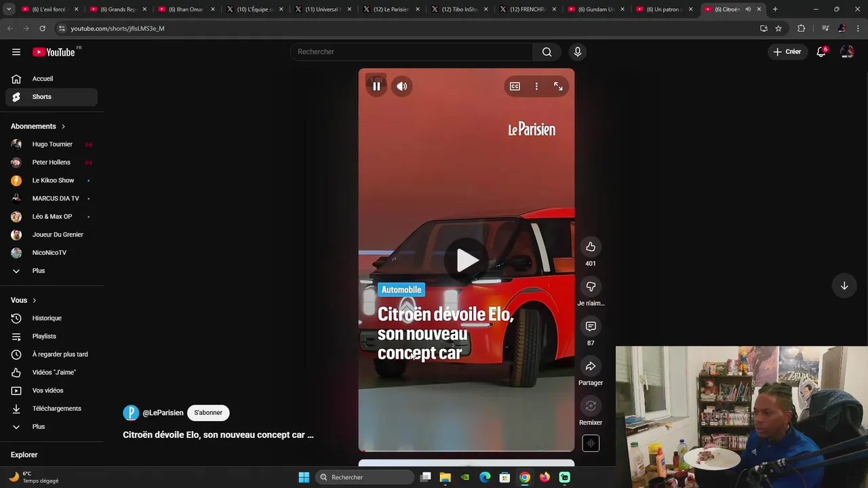Viewport: 868px width, 488px height.
Task: Launch Microsoft Edge from taskbar
Action: 485,477
